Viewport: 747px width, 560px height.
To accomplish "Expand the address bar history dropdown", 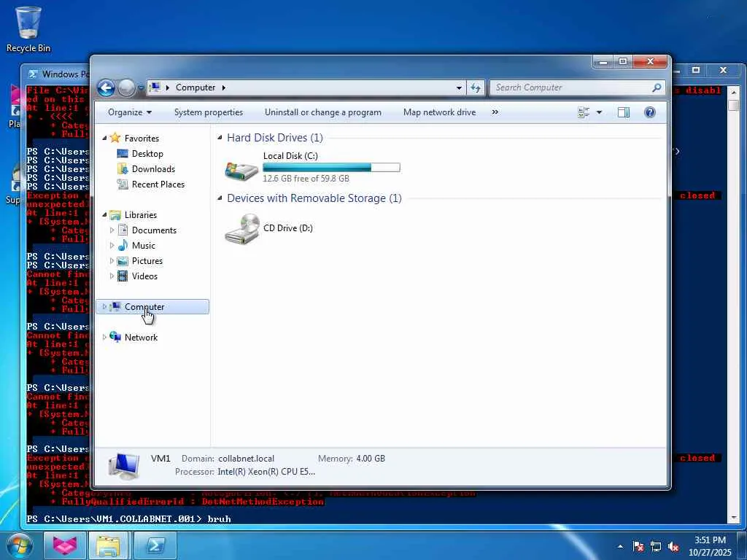I will pos(459,87).
